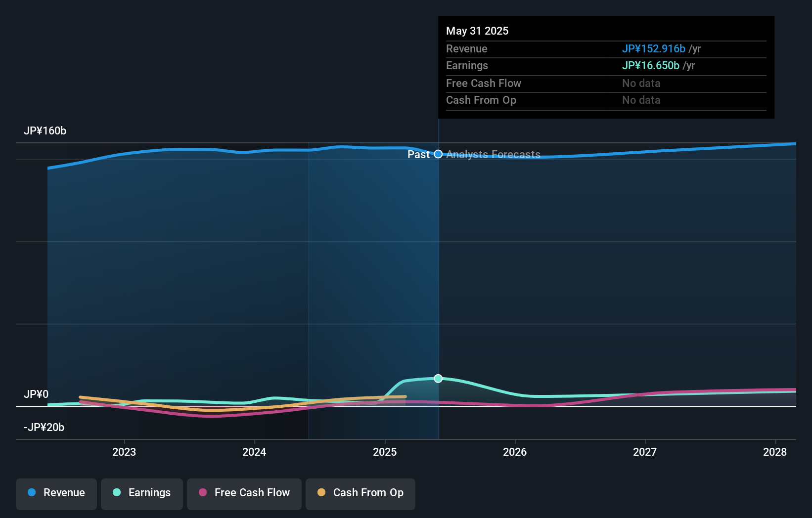
Task: Select the earnings data point marker at May 2025
Action: [438, 379]
